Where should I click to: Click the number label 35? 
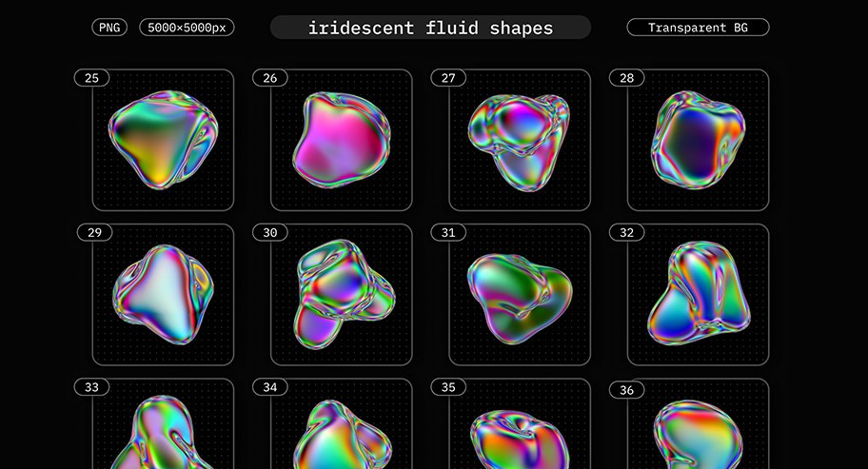[448, 387]
